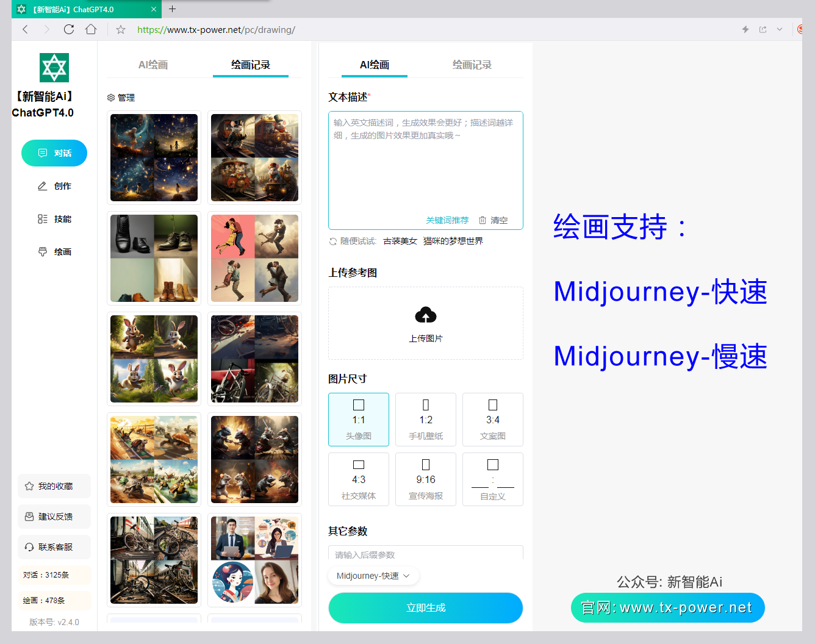Try the 猫咪的梦想世界 suggestion
Screen dimensions: 815x644
point(453,241)
